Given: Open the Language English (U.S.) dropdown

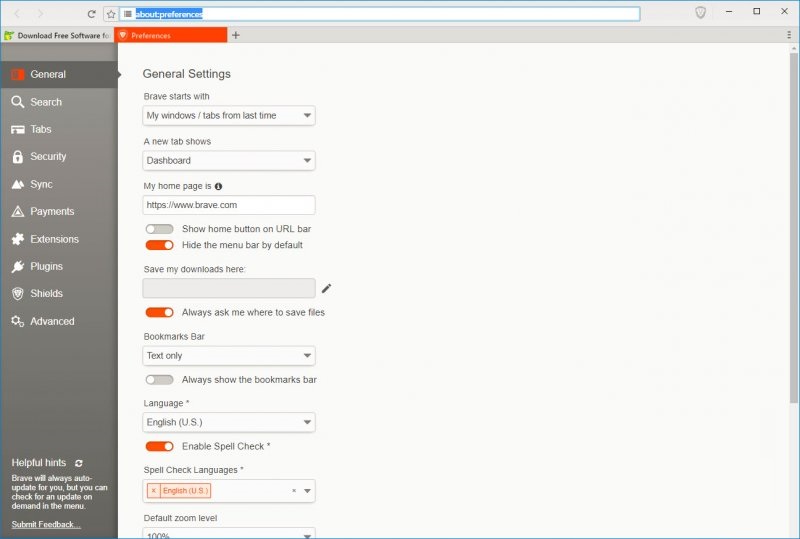Looking at the screenshot, I should click(229, 422).
